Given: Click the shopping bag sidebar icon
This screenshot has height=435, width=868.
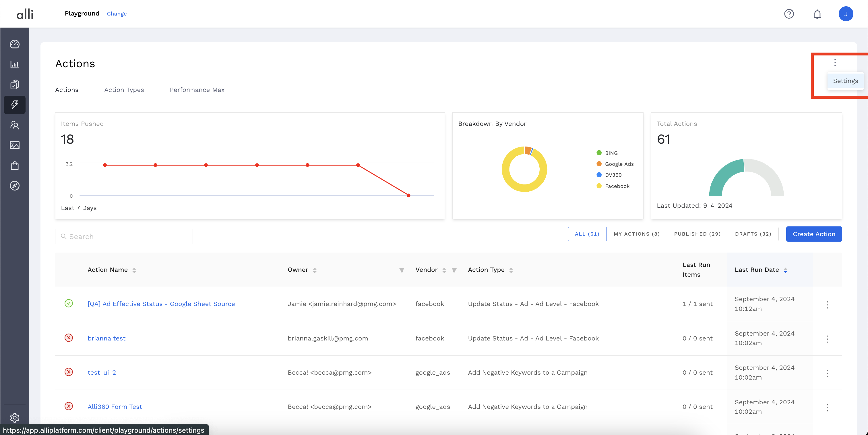Looking at the screenshot, I should click(14, 165).
